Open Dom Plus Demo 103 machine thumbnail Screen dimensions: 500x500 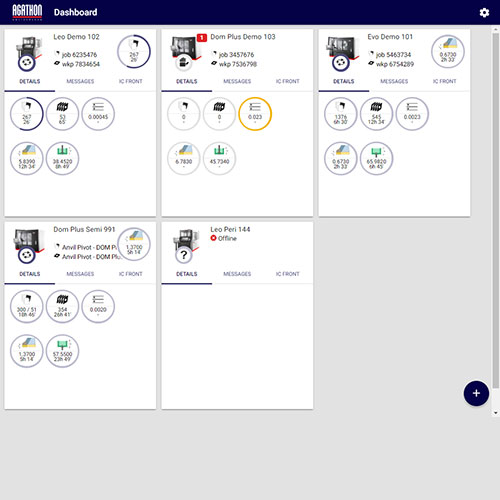click(x=185, y=53)
